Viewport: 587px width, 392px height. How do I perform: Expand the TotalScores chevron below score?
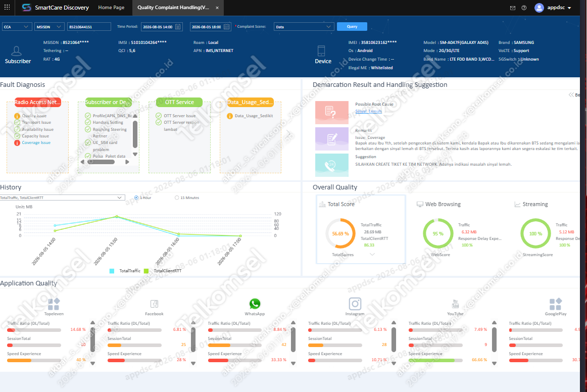(372, 255)
